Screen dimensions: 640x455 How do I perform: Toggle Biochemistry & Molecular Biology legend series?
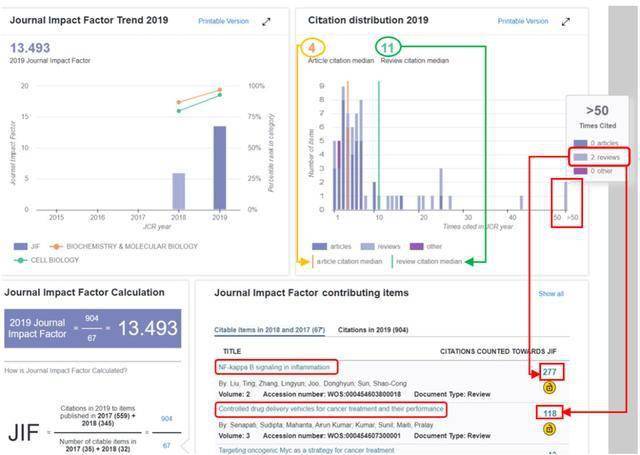tap(58, 246)
